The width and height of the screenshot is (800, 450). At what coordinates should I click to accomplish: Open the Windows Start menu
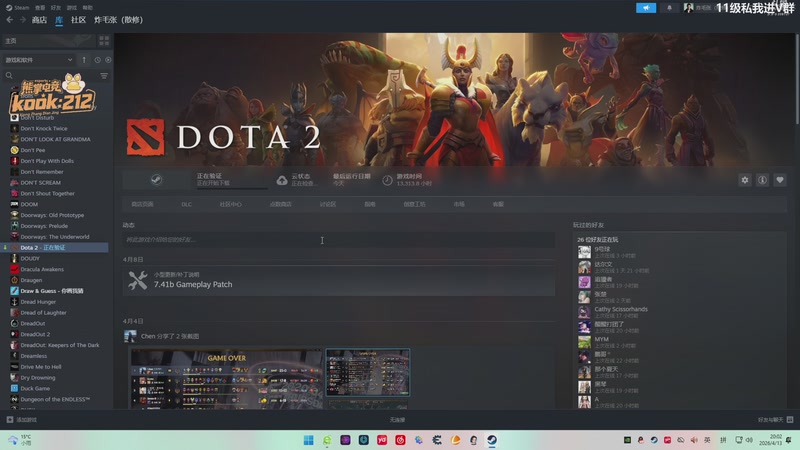(x=309, y=440)
